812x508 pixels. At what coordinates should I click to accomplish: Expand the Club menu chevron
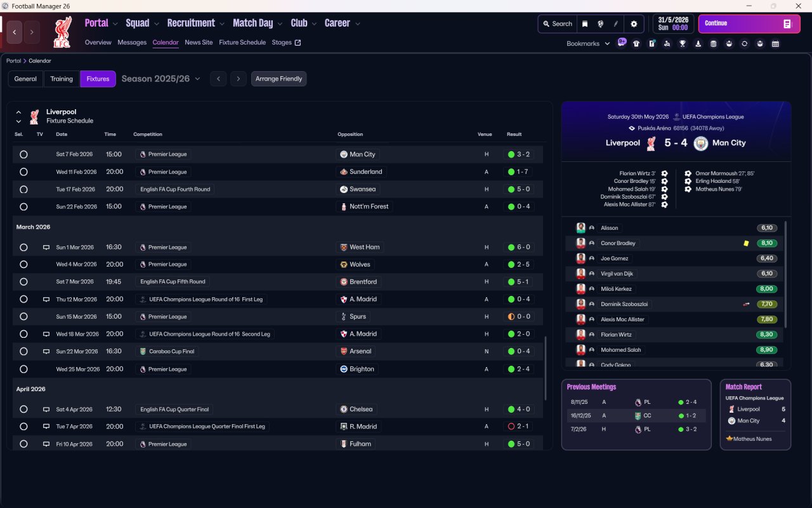(x=314, y=23)
